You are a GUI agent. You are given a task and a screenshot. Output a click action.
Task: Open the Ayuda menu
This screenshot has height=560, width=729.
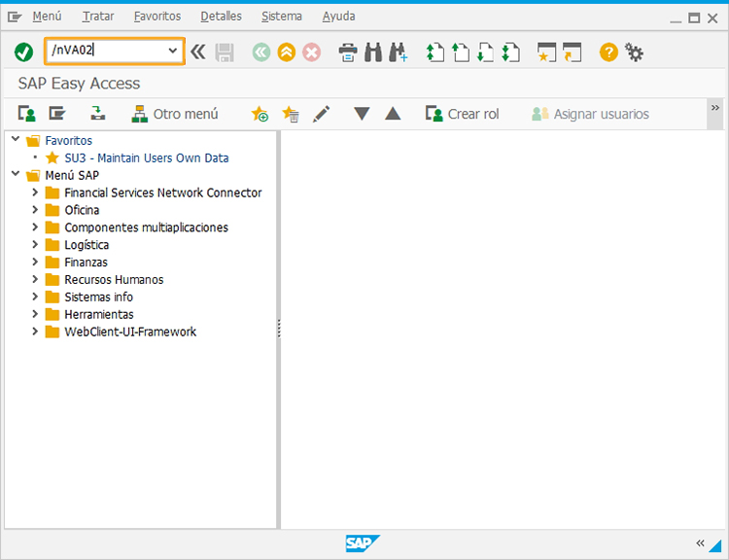(338, 17)
